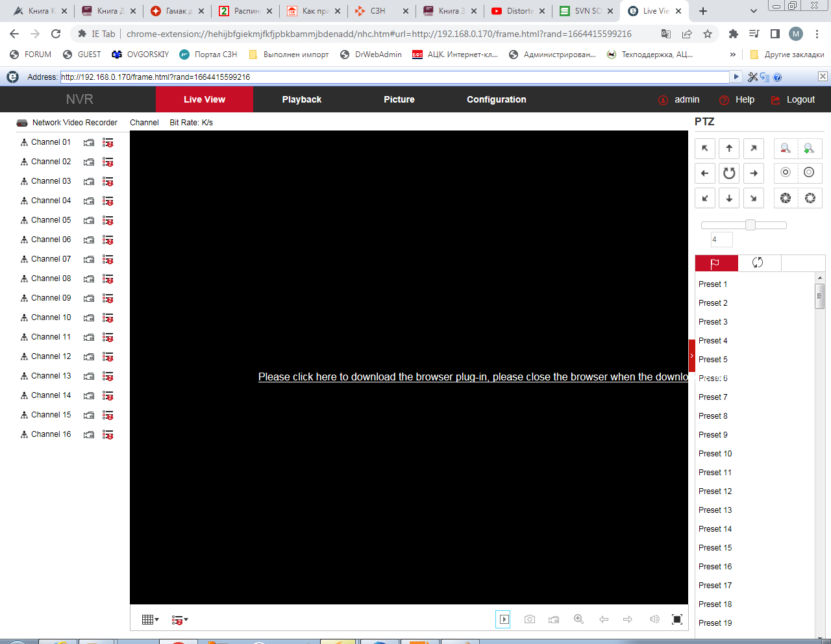Viewport: 831px width, 644px height.
Task: Select Preset 15
Action: [x=715, y=548]
